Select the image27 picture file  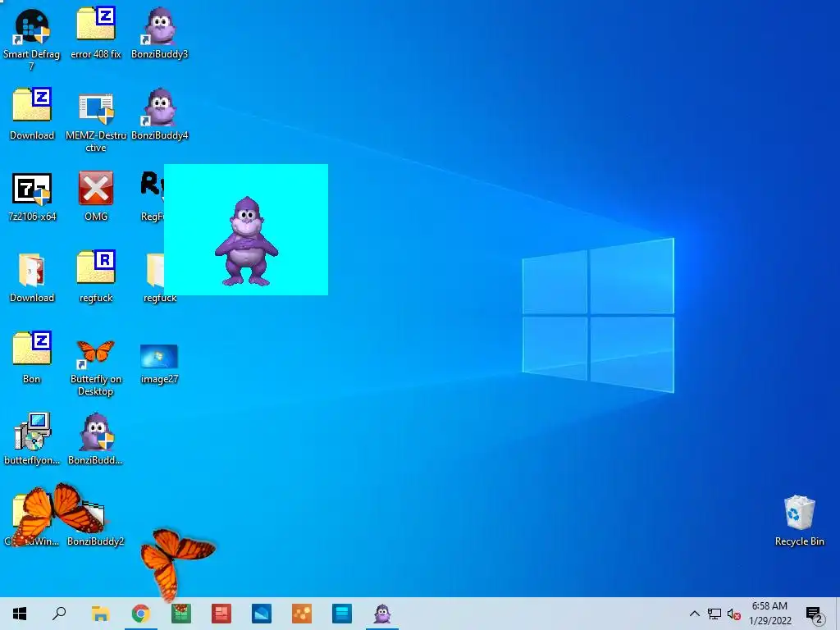159,364
